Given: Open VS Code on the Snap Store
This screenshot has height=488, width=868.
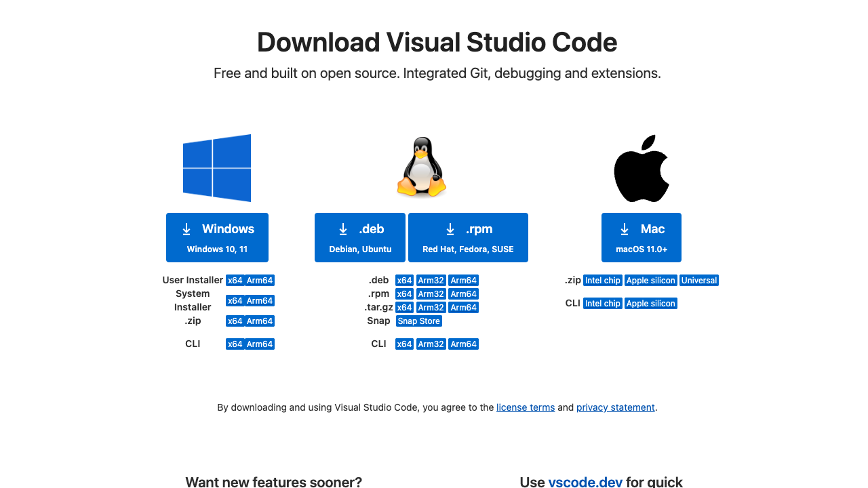Looking at the screenshot, I should pos(418,321).
